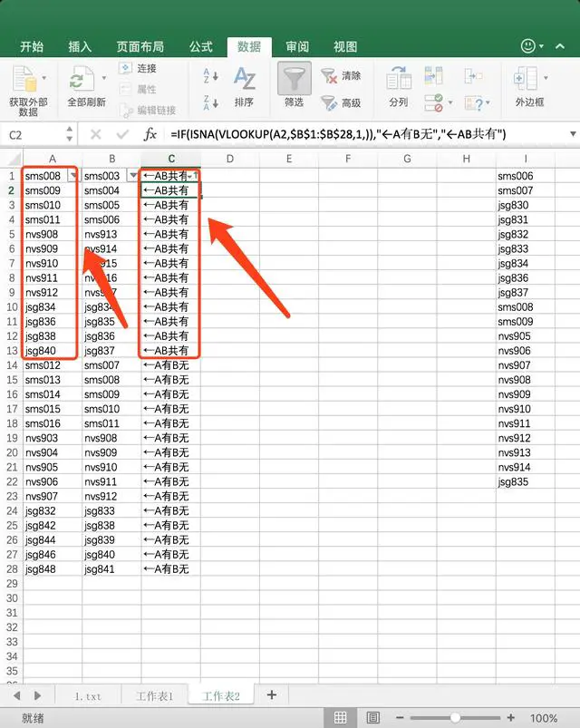Open the filter dropdown in cell B1
This screenshot has height=728, width=580.
pos(133,176)
